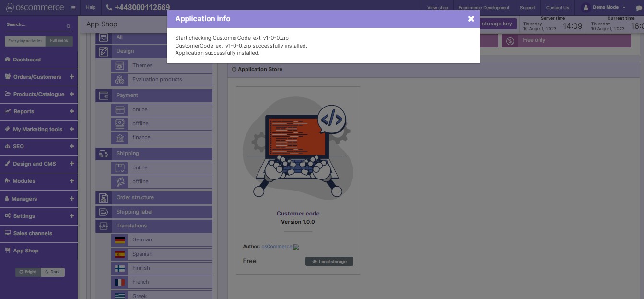
Task: Open the chat bubble icon in header
Action: tap(638, 8)
